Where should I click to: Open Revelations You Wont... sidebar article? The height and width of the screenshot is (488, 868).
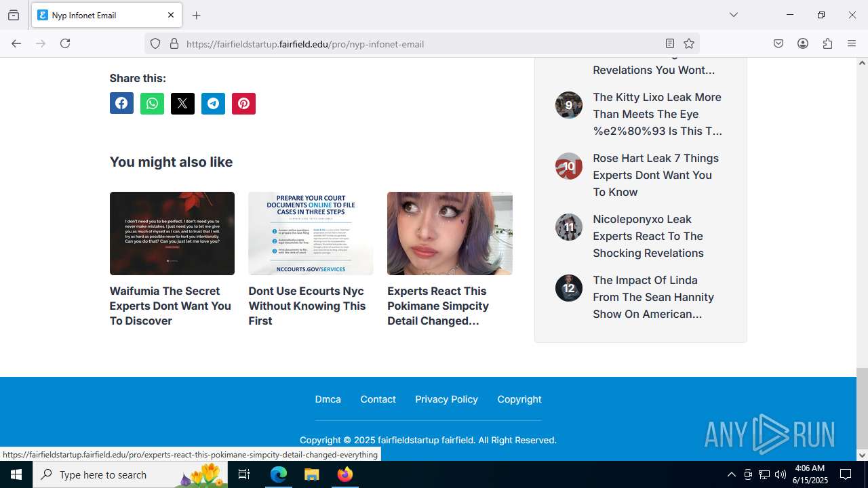point(654,70)
